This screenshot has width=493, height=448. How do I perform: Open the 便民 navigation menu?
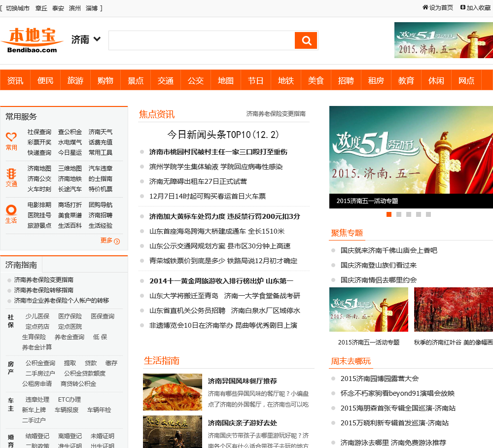[x=45, y=80]
